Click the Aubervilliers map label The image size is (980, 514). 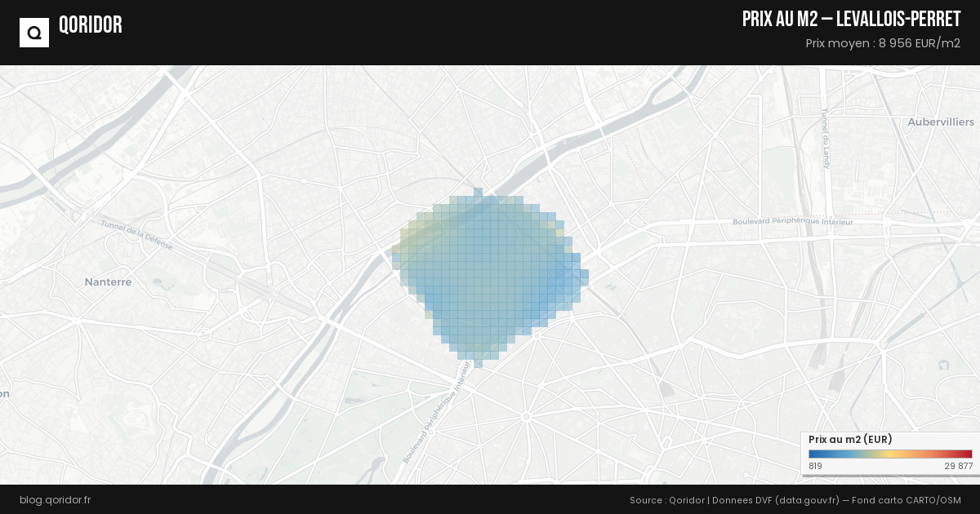click(x=941, y=122)
